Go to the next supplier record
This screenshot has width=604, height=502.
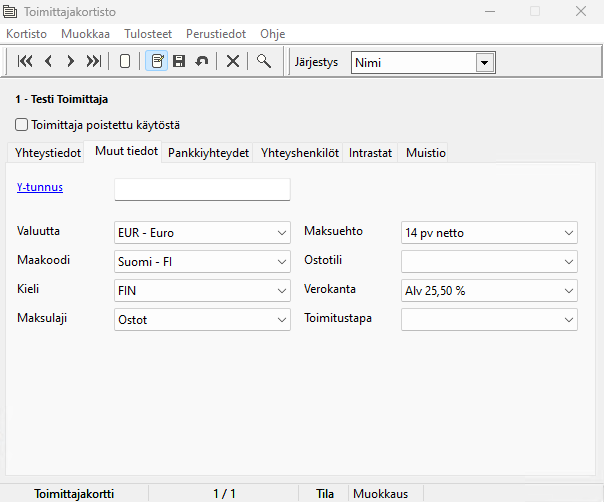(70, 61)
